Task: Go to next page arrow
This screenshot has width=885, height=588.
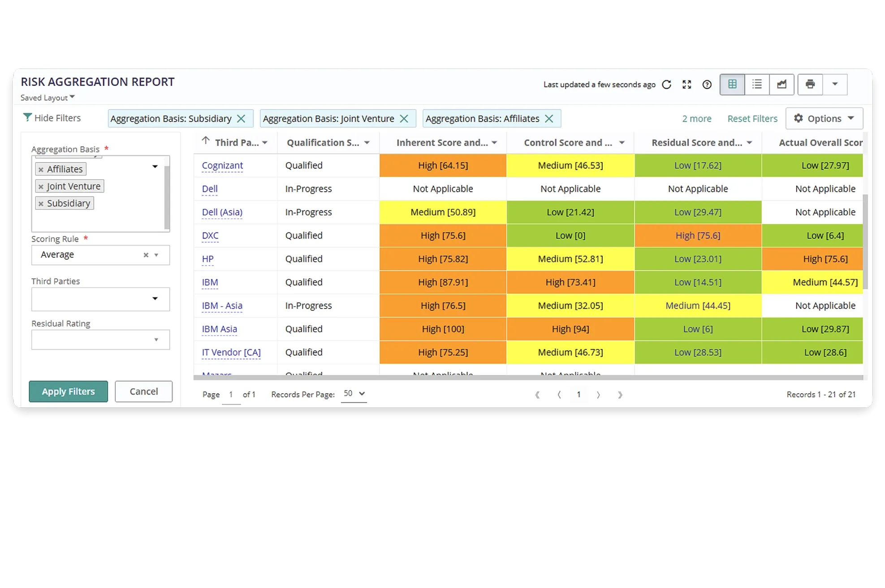Action: tap(598, 395)
